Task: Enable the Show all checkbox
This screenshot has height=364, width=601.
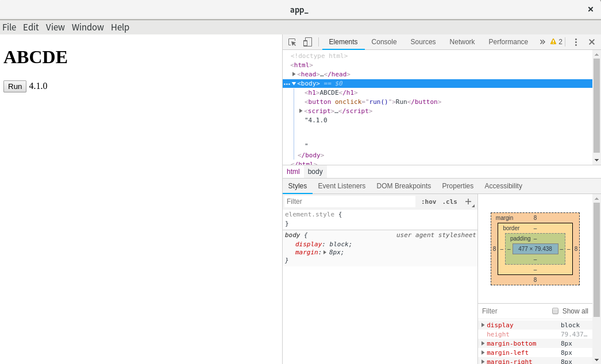Action: pos(555,311)
